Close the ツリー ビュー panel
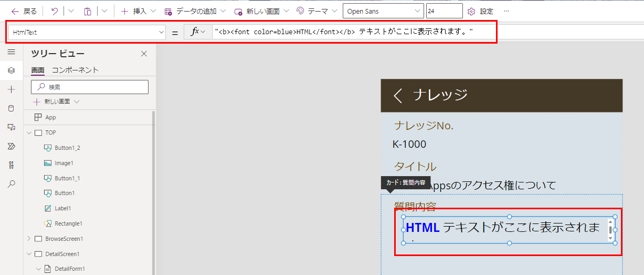 click(x=144, y=54)
